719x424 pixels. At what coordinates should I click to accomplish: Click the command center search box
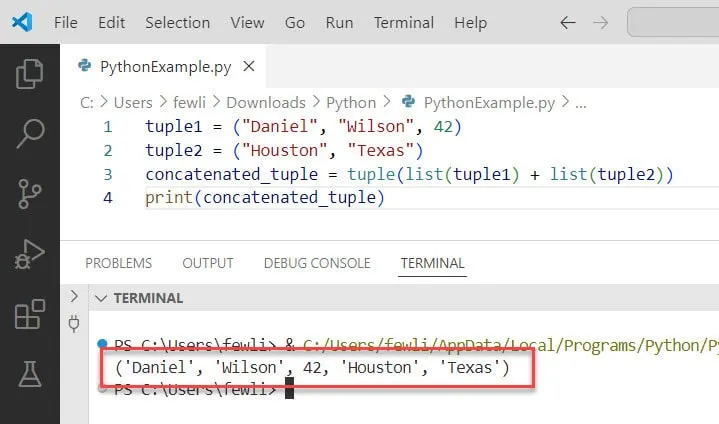[x=672, y=22]
